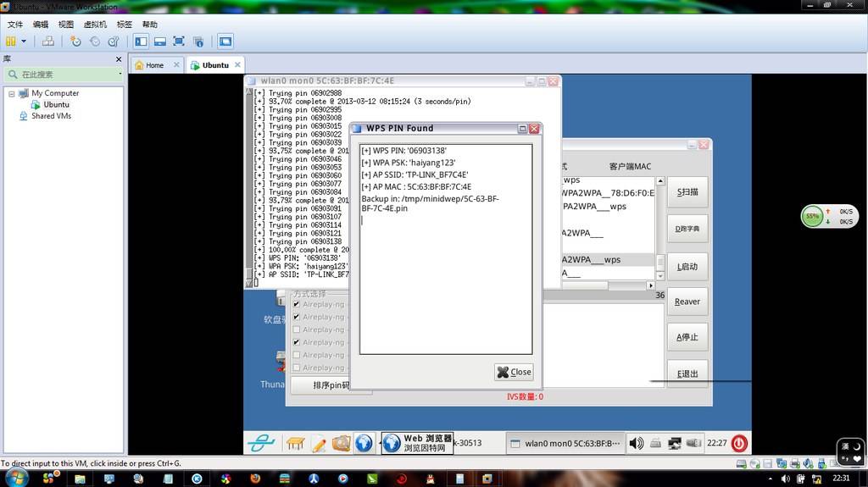Toggle the second Aireplay-ng checkbox
The width and height of the screenshot is (868, 487).
[x=296, y=317]
